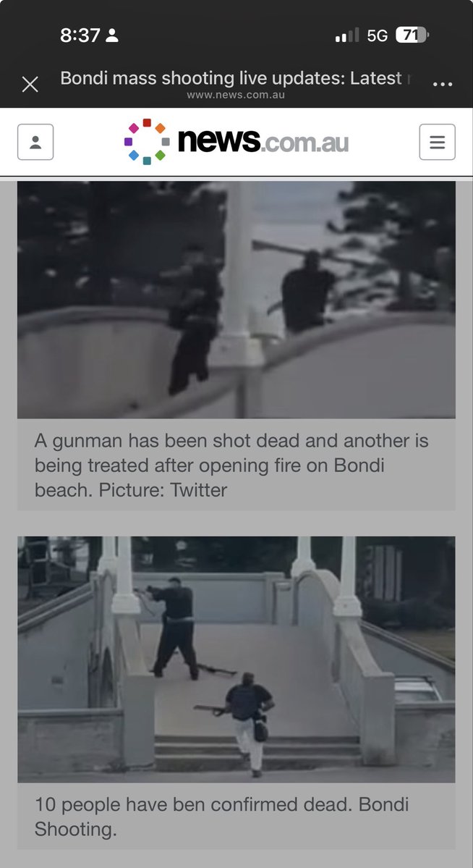
Task: Tap the 5G network indicator
Action: (378, 35)
